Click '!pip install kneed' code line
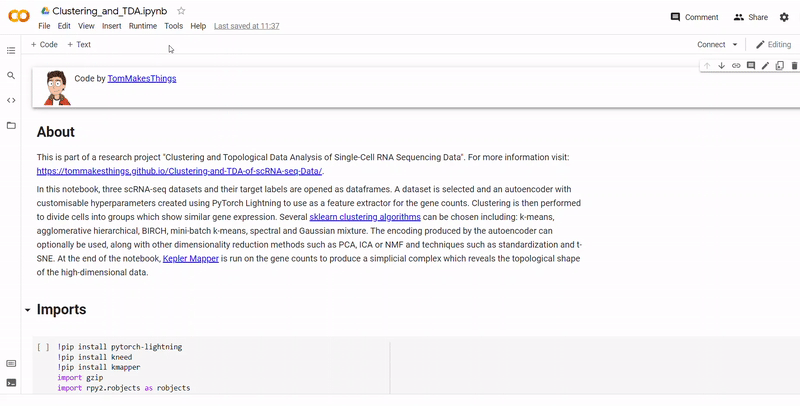This screenshot has width=800, height=406. click(95, 357)
